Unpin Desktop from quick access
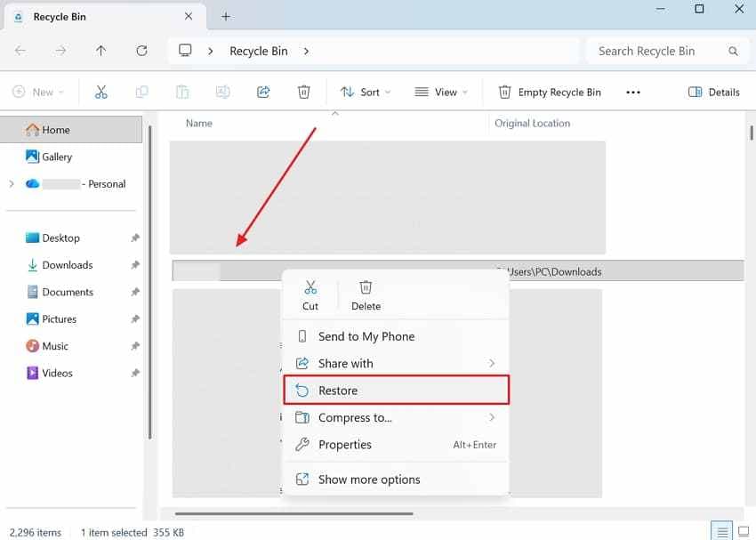Viewport: 756px width, 540px height. (135, 238)
